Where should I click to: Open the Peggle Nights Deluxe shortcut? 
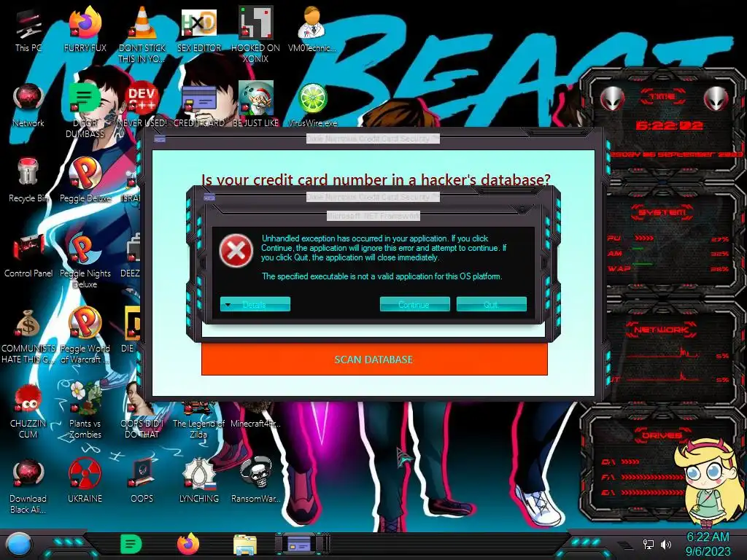pos(85,260)
